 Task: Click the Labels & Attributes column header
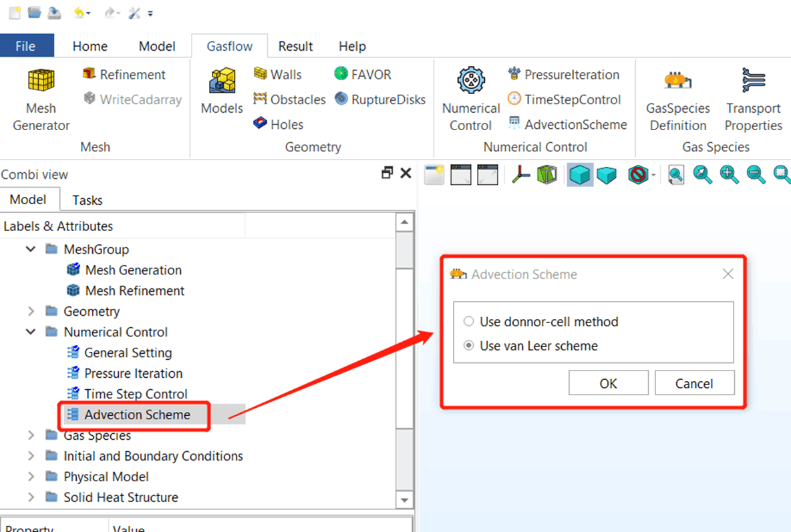pyautogui.click(x=122, y=226)
